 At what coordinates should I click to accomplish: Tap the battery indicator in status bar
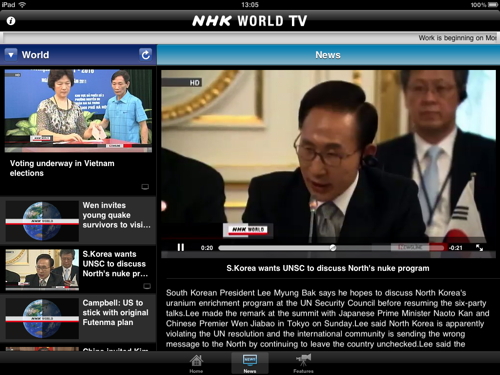(x=493, y=5)
